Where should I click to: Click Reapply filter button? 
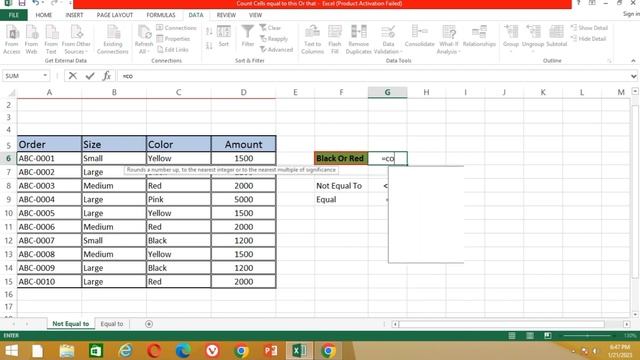pos(274,39)
